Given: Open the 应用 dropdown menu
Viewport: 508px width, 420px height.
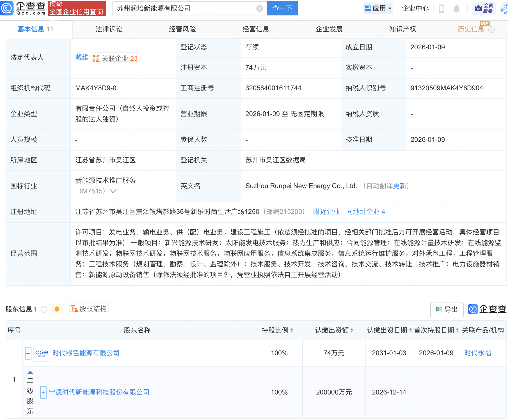Looking at the screenshot, I should coord(378,8).
